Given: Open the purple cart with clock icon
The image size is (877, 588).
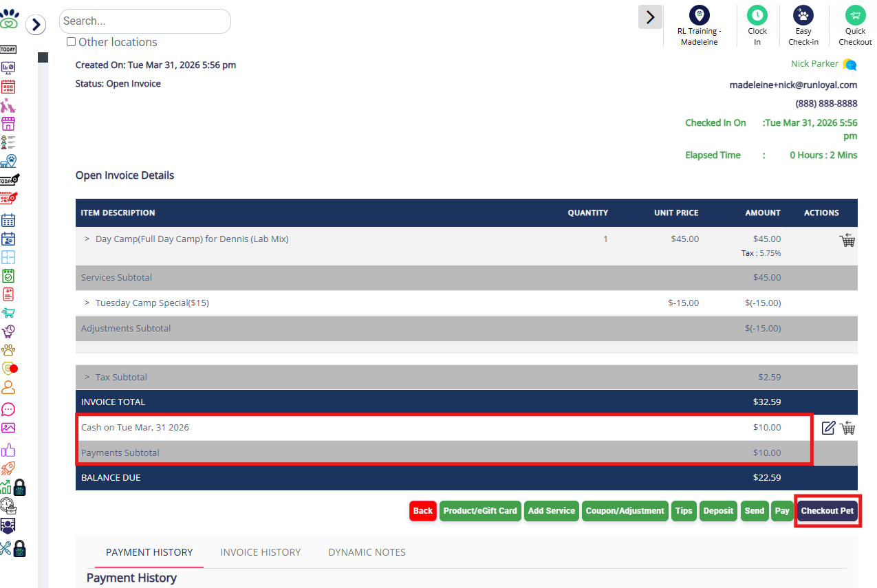Looking at the screenshot, I should [x=8, y=331].
